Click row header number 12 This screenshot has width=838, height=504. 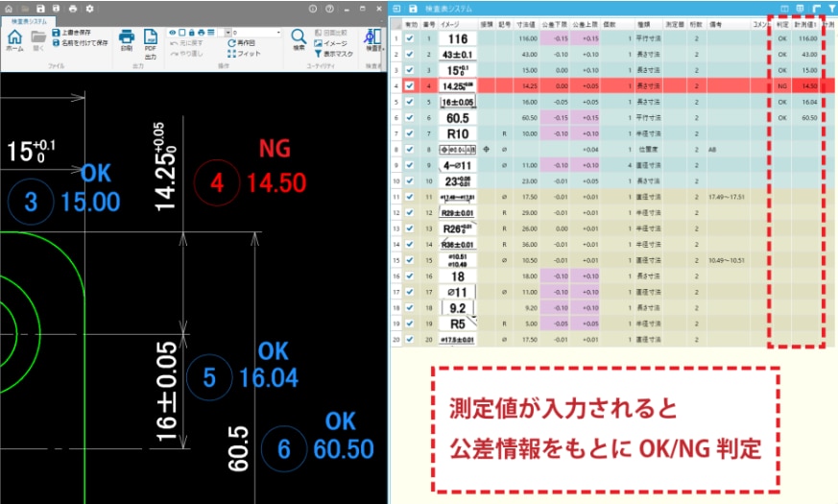(396, 213)
